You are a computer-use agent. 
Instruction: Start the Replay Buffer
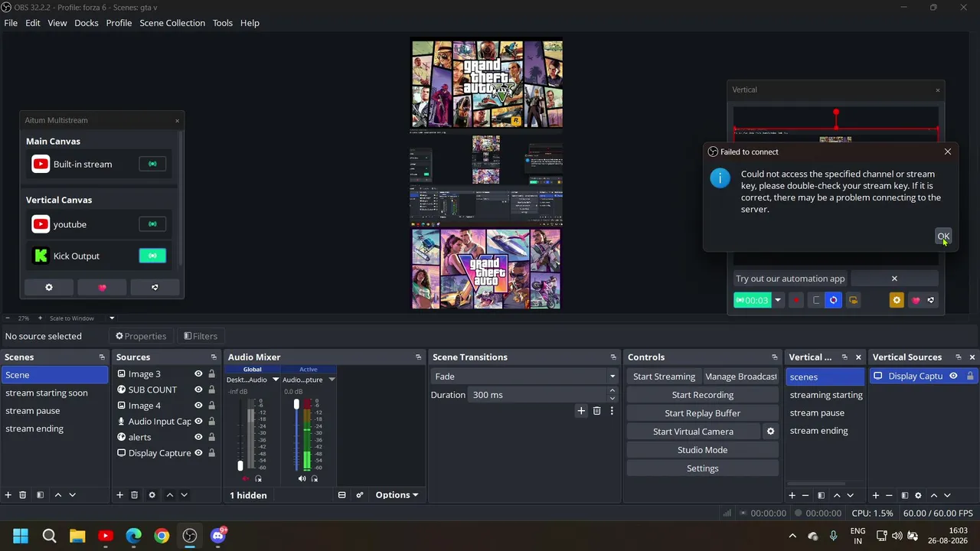point(703,413)
